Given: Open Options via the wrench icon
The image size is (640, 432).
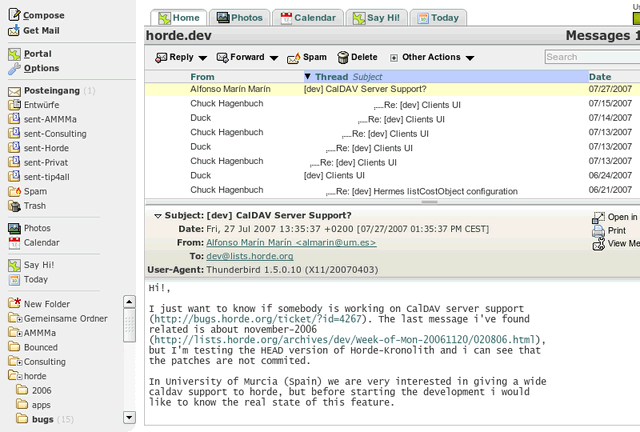Looking at the screenshot, I should (x=14, y=69).
